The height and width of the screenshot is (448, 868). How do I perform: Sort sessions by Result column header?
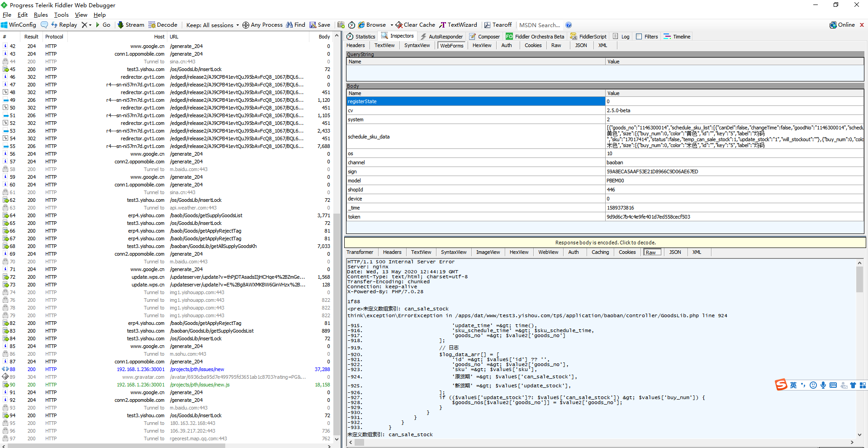tap(31, 37)
